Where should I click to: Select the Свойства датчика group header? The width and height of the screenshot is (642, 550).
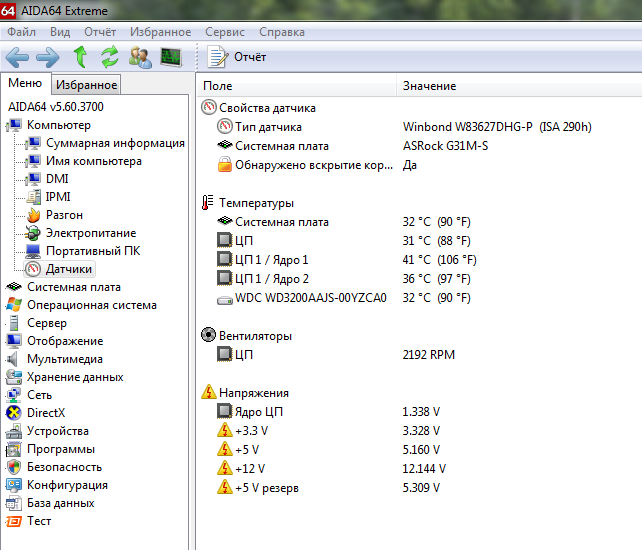259,108
